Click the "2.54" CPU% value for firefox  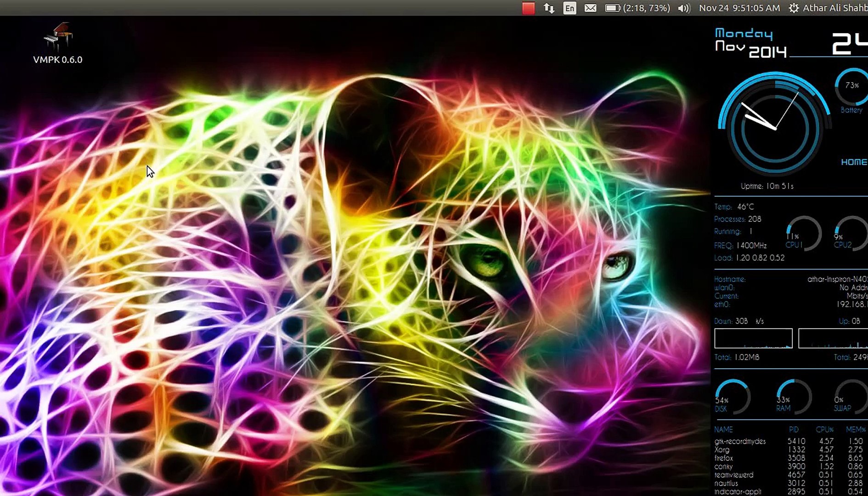point(826,458)
